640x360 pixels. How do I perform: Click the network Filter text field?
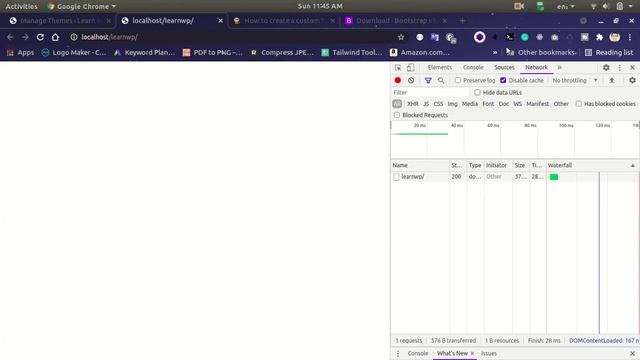coord(429,93)
